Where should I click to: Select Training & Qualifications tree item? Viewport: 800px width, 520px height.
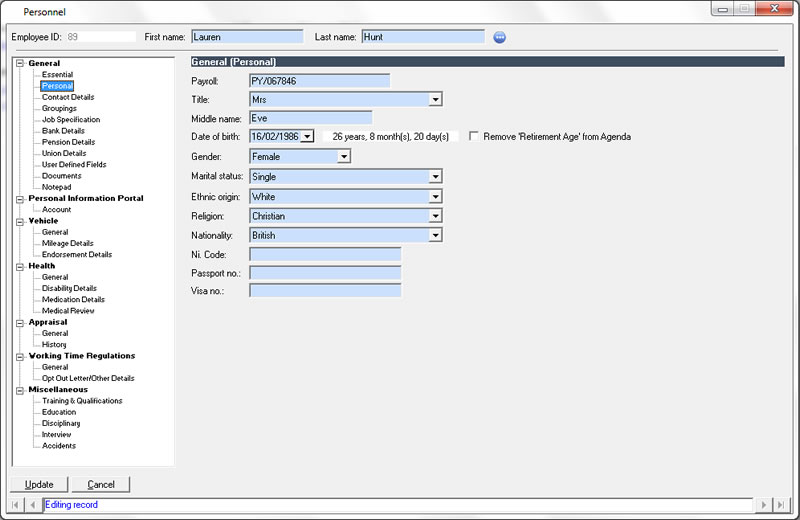pyautogui.click(x=82, y=401)
